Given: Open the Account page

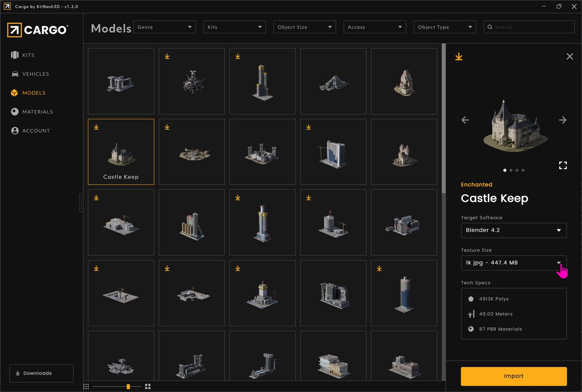Looking at the screenshot, I should click(x=30, y=131).
